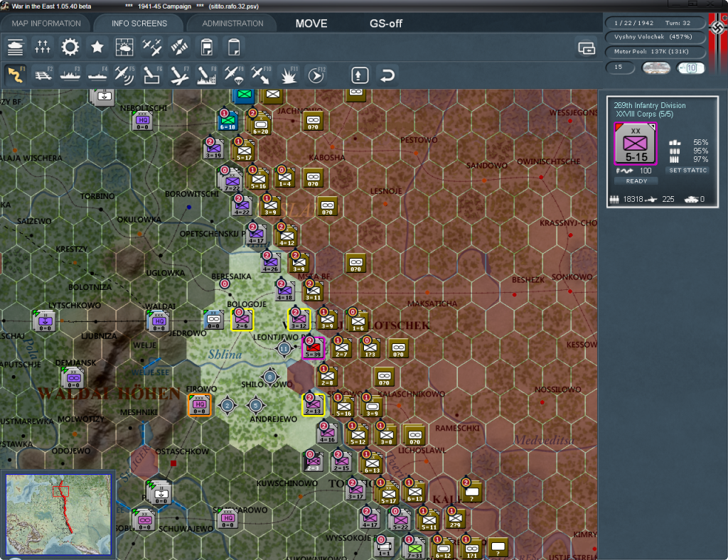Click the crossed striped arrows icon
The height and width of the screenshot is (560, 728).
[x=179, y=47]
